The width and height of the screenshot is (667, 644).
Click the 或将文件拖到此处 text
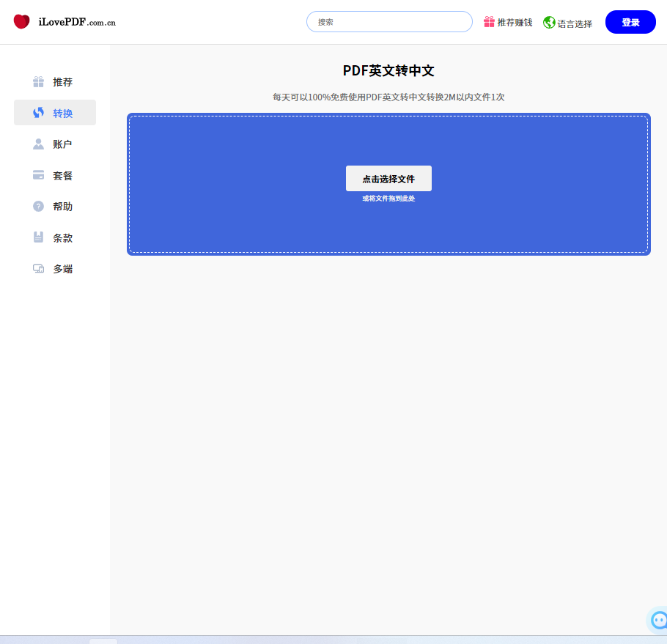[388, 199]
